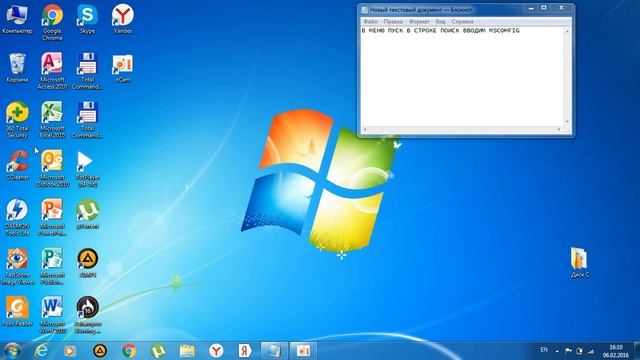Switch to the oCam taskbar button
The width and height of the screenshot is (640, 360).
(303, 351)
